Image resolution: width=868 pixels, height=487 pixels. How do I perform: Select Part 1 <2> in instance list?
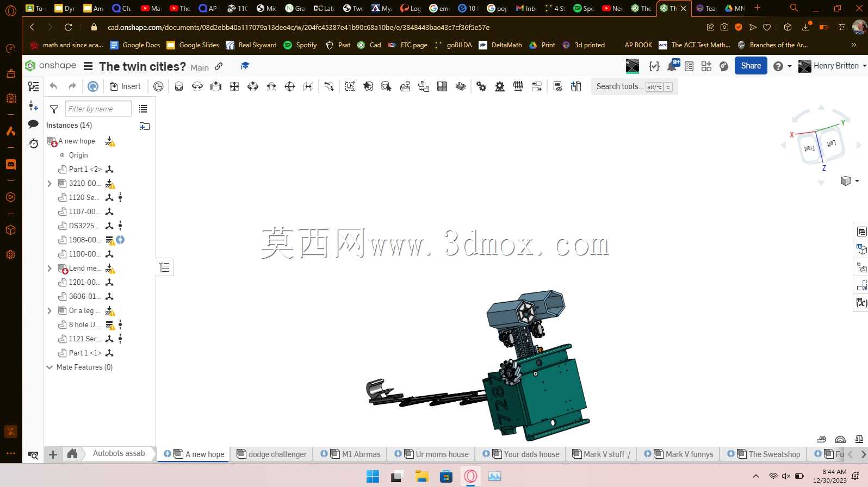85,169
